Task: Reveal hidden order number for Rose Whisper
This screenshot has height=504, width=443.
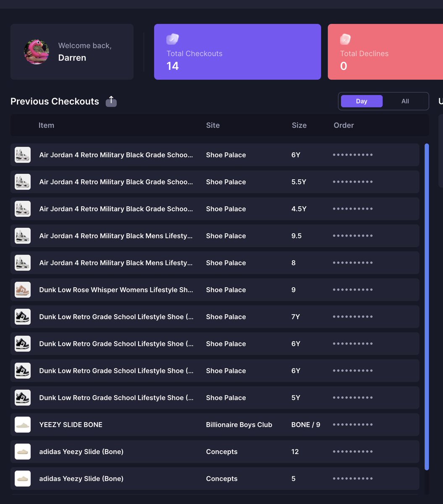Action: click(x=353, y=290)
